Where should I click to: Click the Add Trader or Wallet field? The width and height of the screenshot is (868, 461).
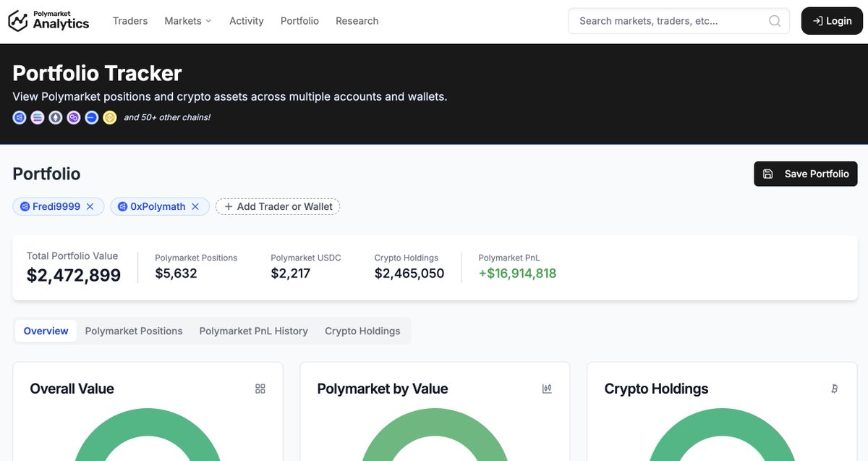point(278,206)
